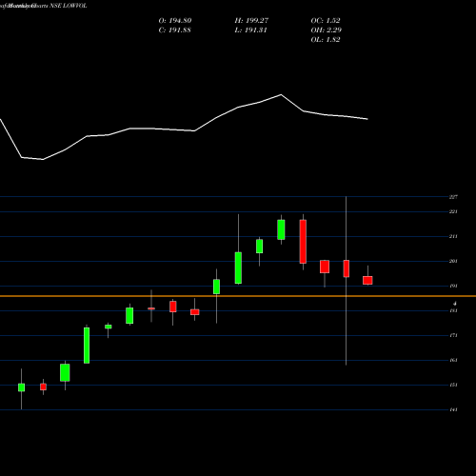The image size is (476, 476).
Task: Click the high price value H: 199.27
Action: click(251, 21)
